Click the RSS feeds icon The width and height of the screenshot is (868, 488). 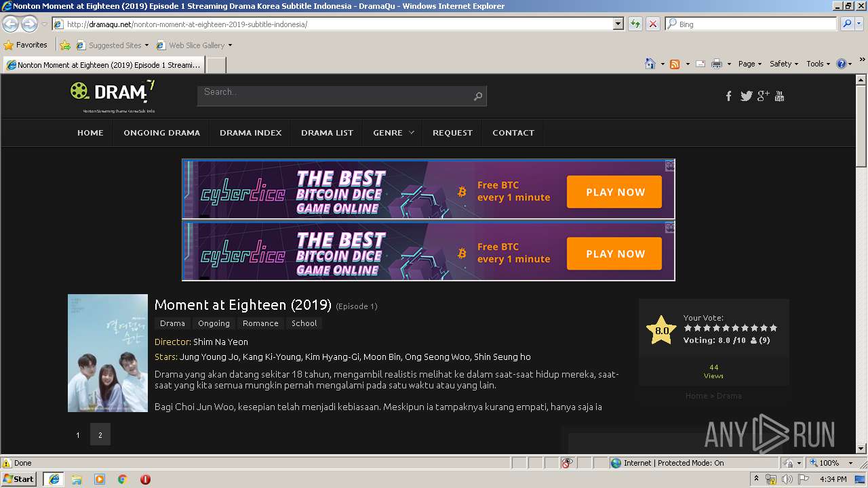pos(675,64)
